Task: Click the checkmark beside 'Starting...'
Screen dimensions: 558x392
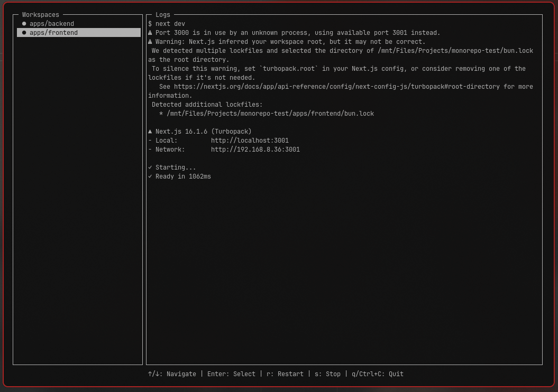Action: pos(150,167)
